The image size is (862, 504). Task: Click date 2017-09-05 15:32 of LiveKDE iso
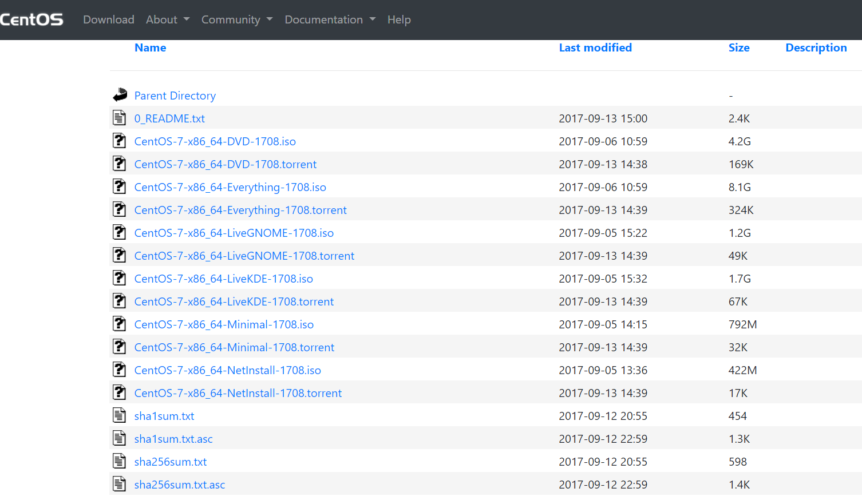click(x=603, y=279)
